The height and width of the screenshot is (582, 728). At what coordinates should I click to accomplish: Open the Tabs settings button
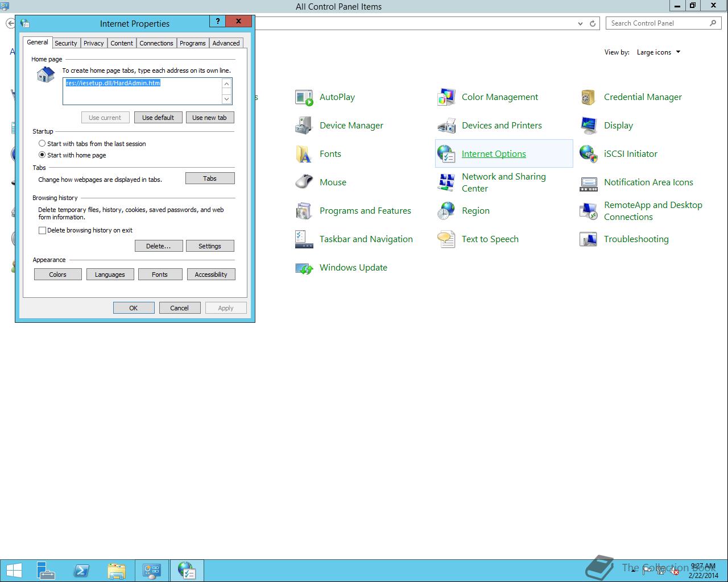[210, 178]
